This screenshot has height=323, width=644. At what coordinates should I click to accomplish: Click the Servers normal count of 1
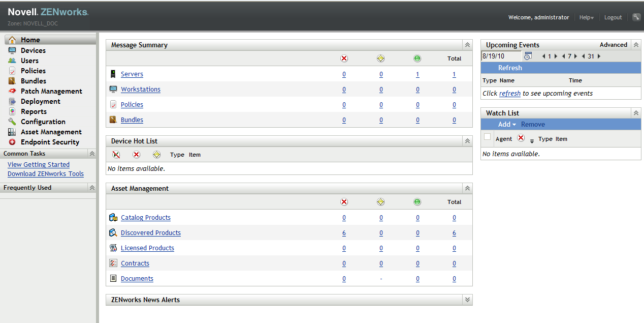(x=417, y=74)
